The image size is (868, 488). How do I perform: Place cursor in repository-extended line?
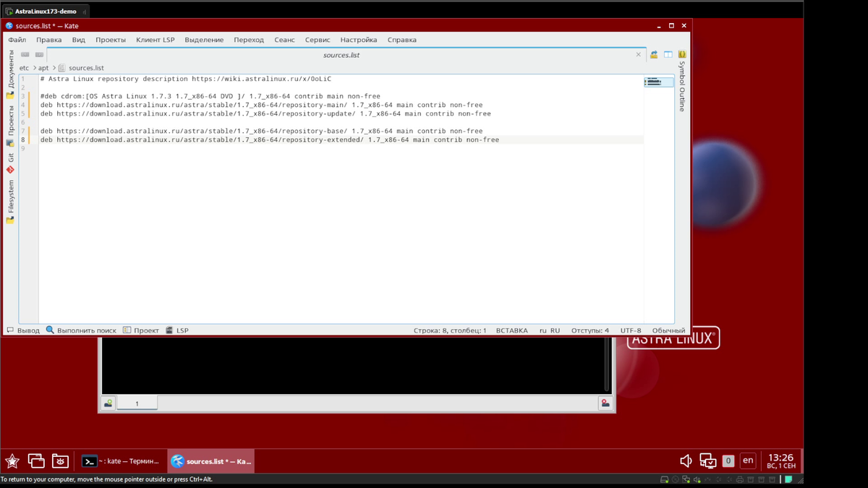[x=270, y=140]
